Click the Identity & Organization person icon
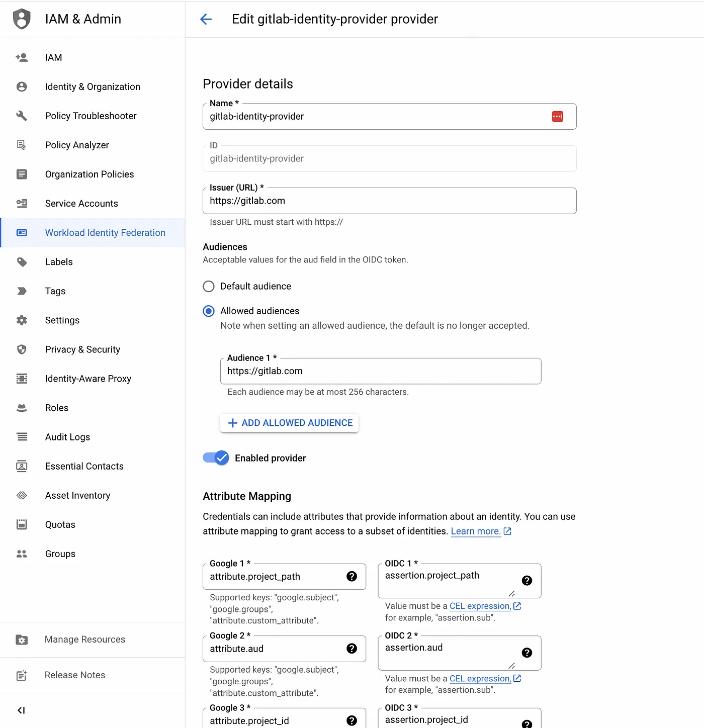This screenshot has width=704, height=728. 22,86
